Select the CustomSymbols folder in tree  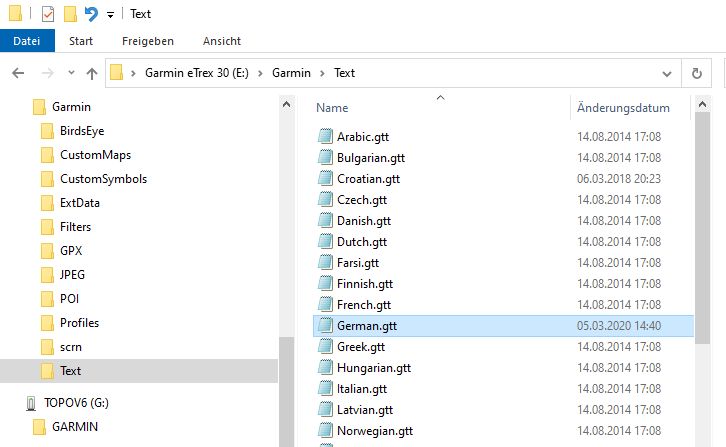(x=103, y=179)
